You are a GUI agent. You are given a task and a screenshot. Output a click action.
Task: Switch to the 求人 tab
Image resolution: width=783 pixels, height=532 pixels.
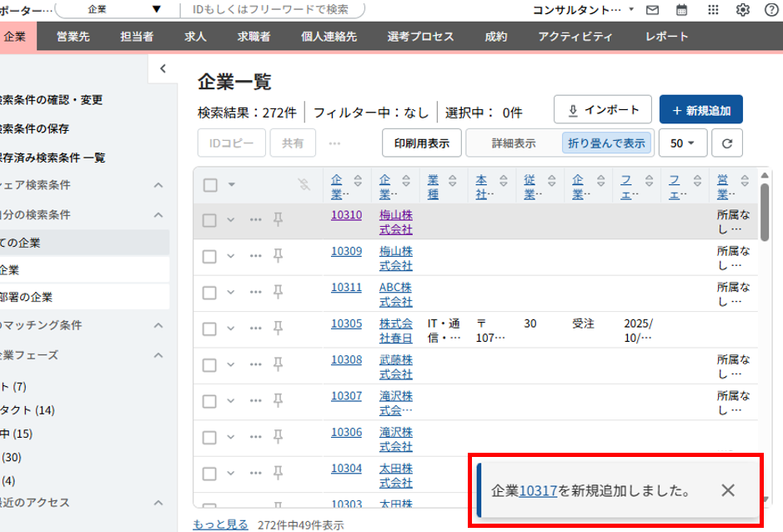click(196, 37)
